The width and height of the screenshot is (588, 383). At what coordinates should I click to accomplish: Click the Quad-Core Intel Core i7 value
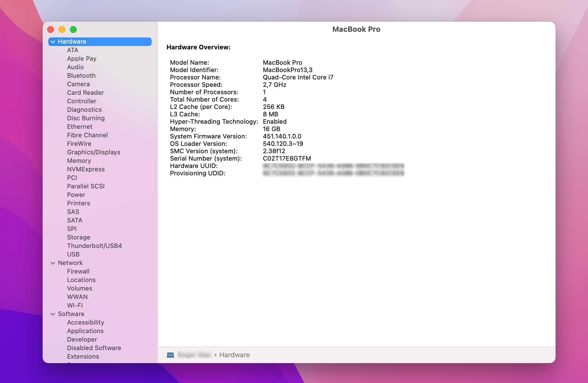click(298, 77)
